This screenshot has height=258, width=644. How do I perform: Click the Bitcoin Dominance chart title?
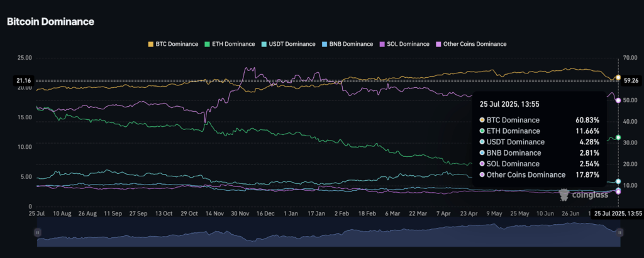click(x=50, y=21)
